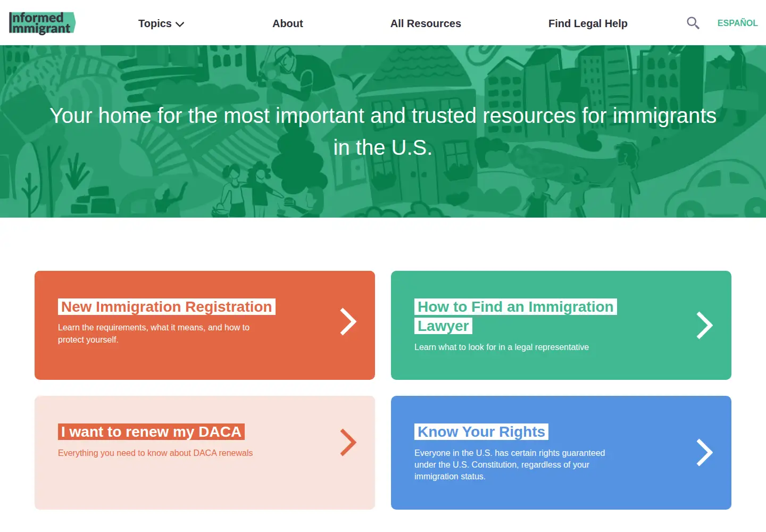Open the About page
Image resolution: width=766 pixels, height=532 pixels.
288,23
